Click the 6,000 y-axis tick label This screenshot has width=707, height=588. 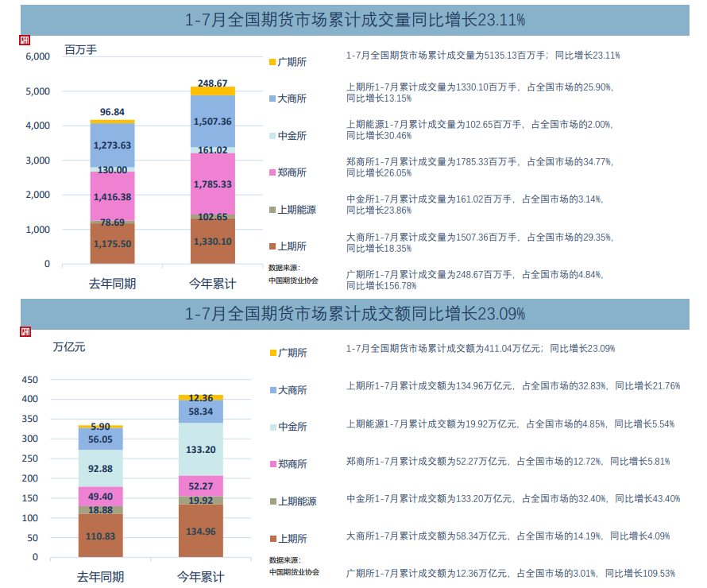tap(38, 56)
